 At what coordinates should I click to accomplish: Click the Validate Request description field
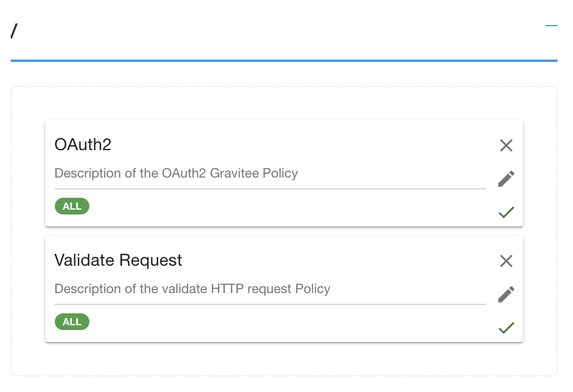click(x=270, y=289)
